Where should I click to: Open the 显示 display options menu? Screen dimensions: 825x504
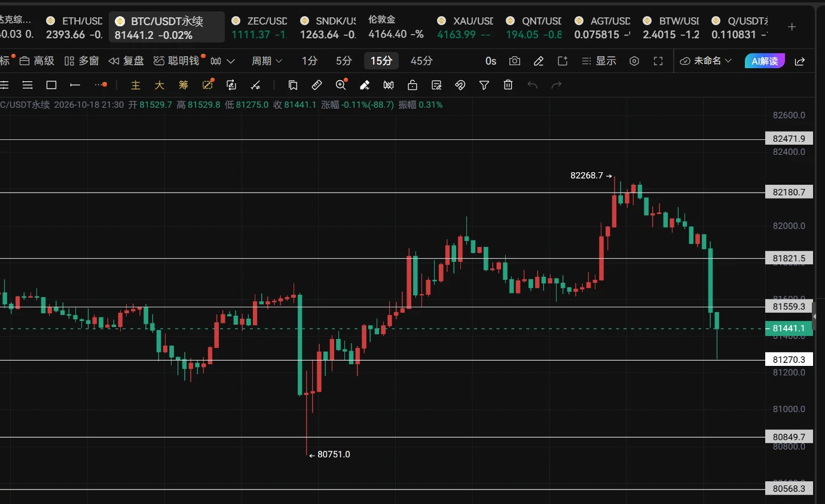click(598, 61)
